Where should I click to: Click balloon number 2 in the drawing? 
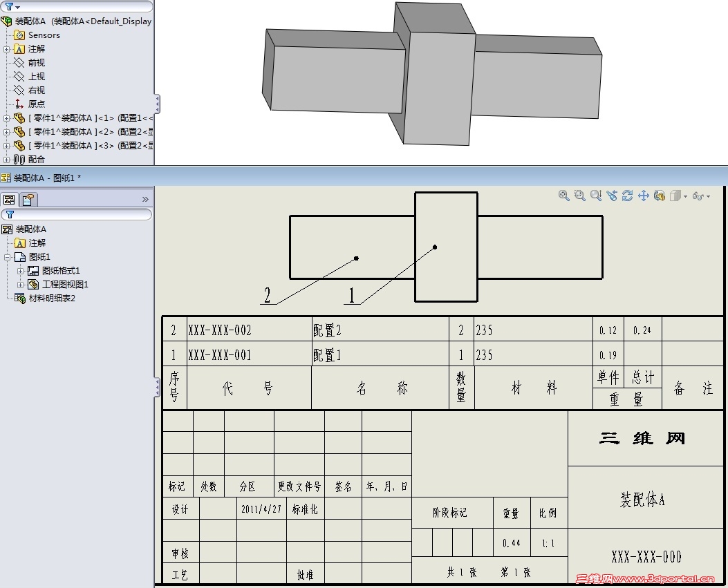(x=267, y=295)
